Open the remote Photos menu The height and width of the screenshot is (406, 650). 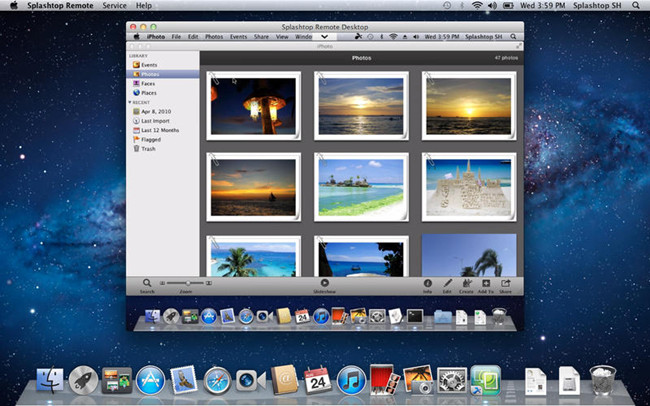click(x=214, y=36)
